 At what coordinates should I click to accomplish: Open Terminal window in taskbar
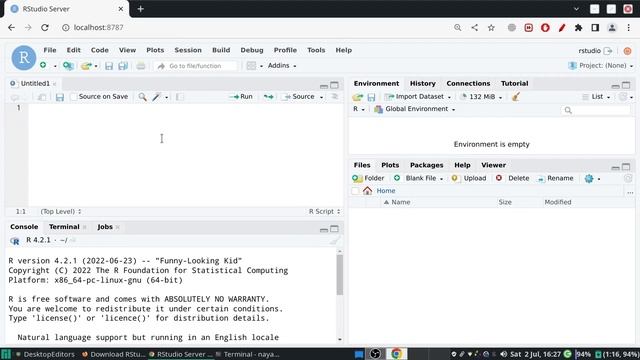[247, 354]
